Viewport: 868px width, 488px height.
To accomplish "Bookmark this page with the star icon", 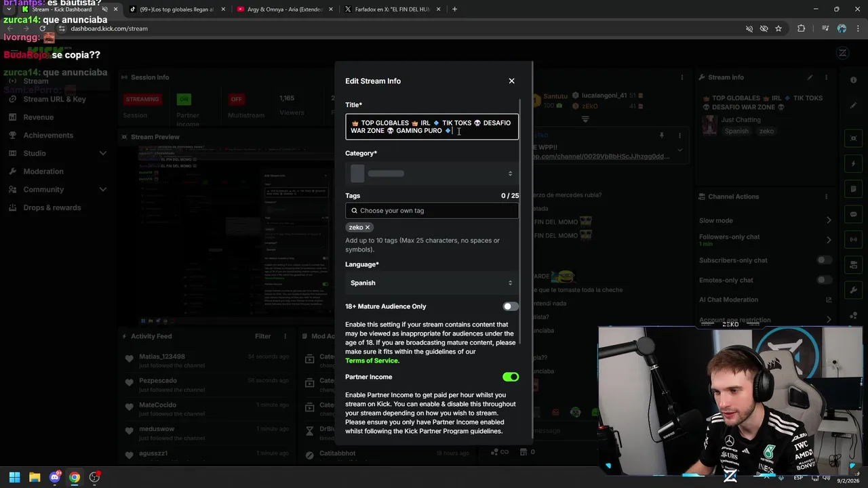I will 778,28.
